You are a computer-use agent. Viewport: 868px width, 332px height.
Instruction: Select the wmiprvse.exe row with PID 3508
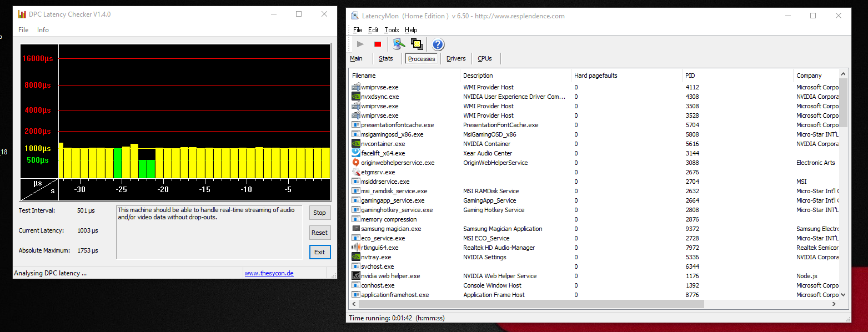(594, 105)
